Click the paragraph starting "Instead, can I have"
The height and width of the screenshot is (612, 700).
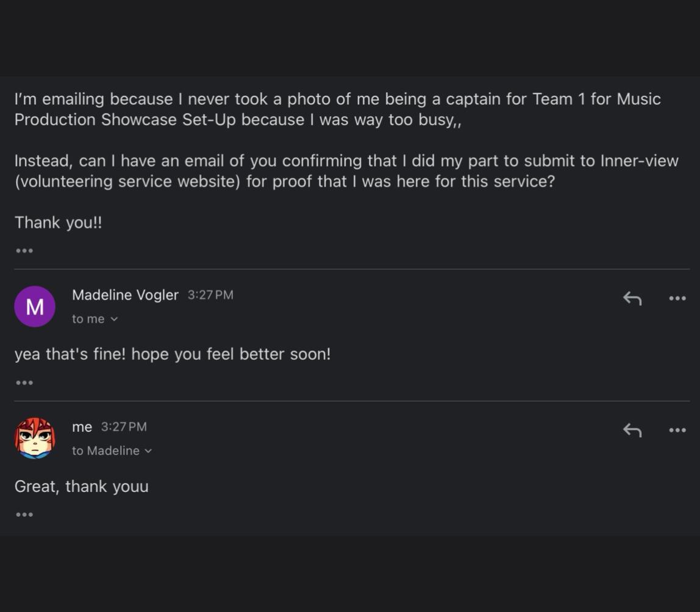[346, 171]
